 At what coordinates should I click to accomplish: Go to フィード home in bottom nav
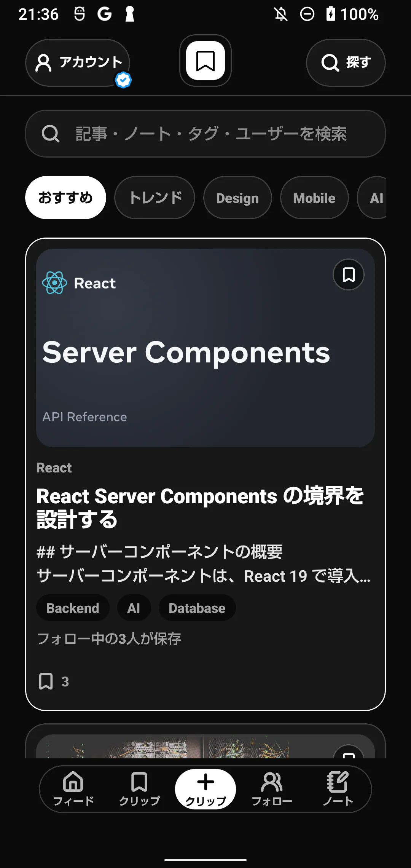(73, 789)
